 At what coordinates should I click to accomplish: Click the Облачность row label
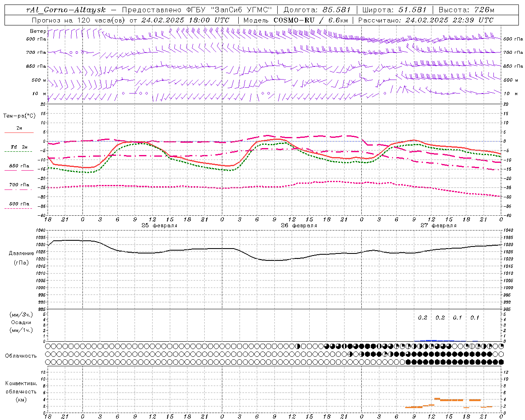[x=21, y=356]
